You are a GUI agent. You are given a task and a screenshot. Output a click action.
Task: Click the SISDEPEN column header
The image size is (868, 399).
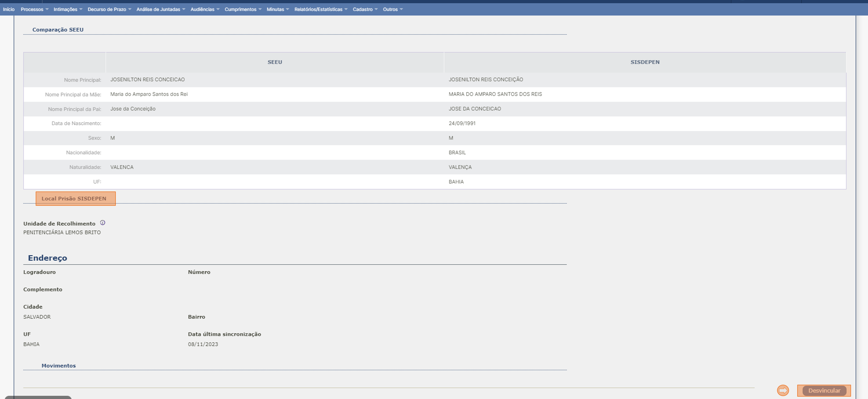pos(645,62)
